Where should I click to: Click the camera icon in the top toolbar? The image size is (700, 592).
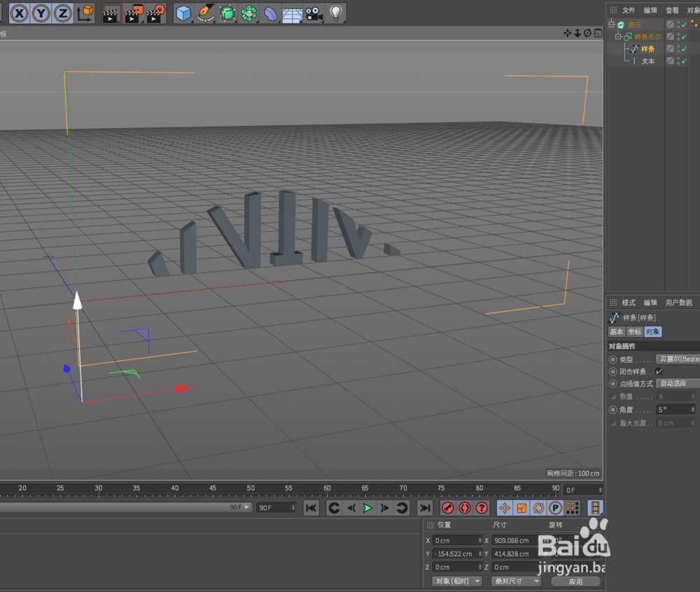[313, 13]
